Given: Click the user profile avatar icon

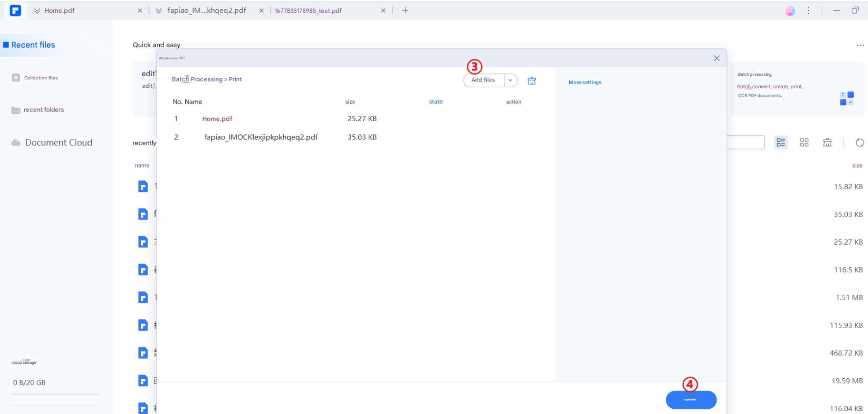Looking at the screenshot, I should click(789, 11).
